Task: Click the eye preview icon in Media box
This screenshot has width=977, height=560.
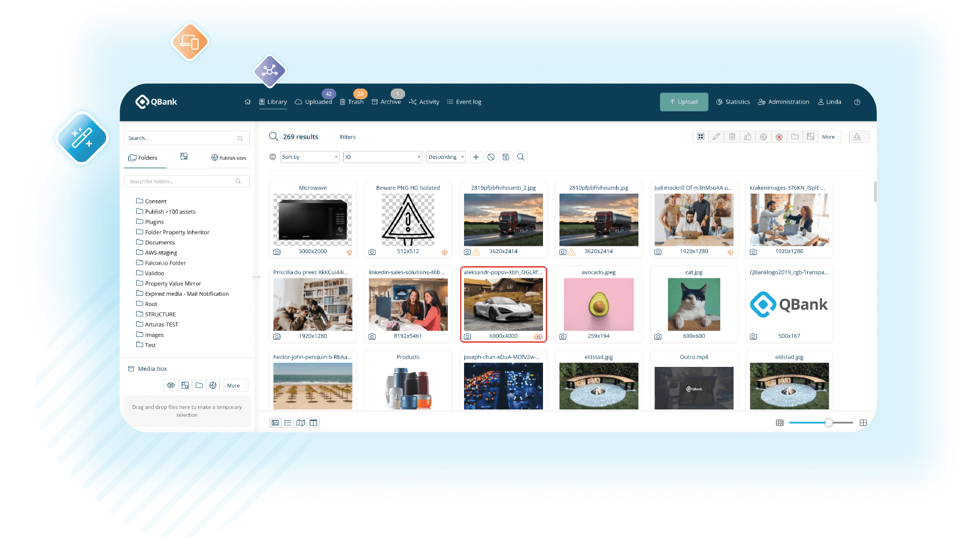Action: (171, 385)
